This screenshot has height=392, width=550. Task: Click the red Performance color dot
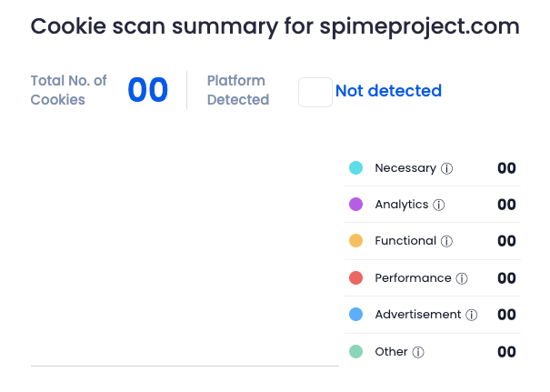[x=356, y=278]
